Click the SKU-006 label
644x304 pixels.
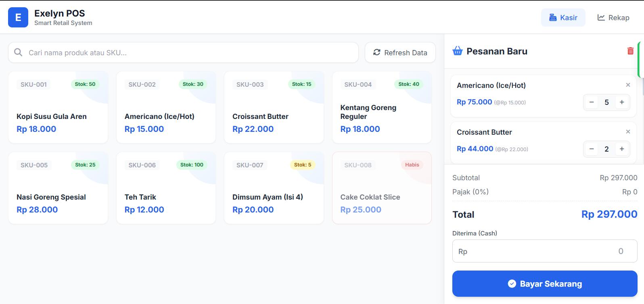tap(142, 165)
